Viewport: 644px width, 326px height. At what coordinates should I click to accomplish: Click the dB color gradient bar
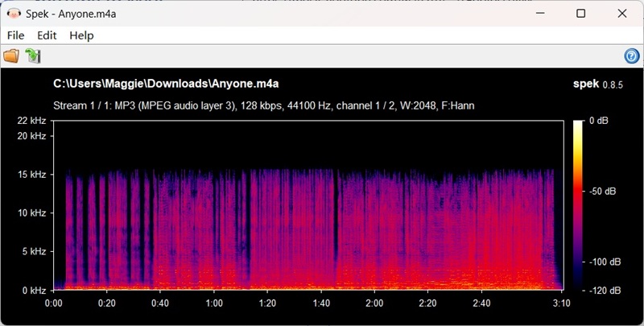(x=578, y=205)
